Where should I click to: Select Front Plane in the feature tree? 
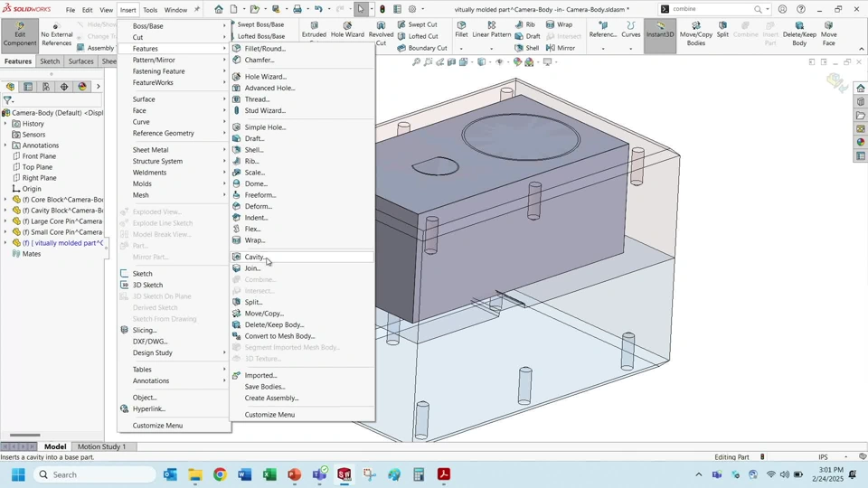pyautogui.click(x=39, y=156)
